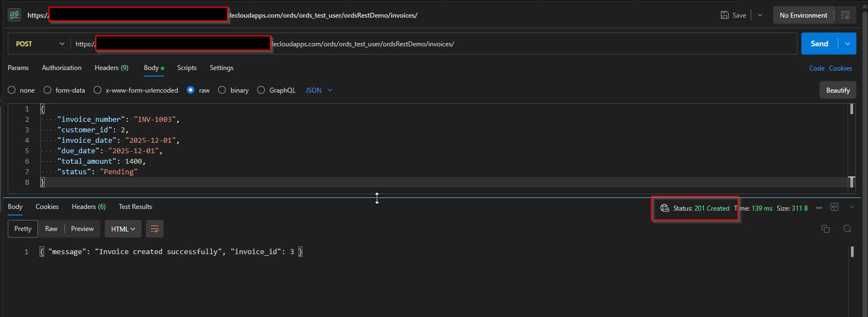Switch to the response Body tab

15,207
